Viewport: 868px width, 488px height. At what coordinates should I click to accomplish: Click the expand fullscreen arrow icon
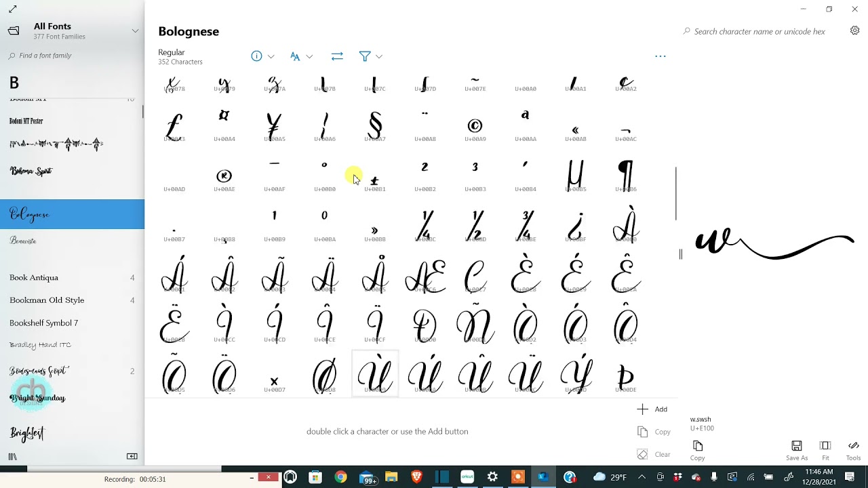(x=13, y=9)
